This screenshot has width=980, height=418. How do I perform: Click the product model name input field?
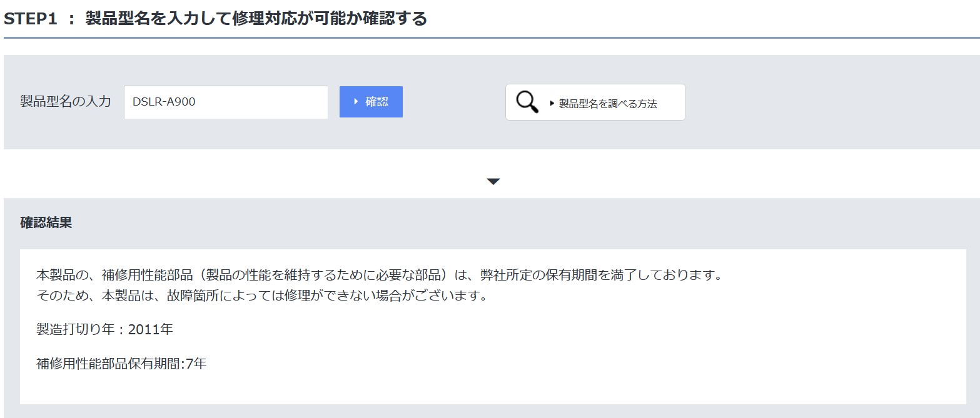[x=226, y=102]
